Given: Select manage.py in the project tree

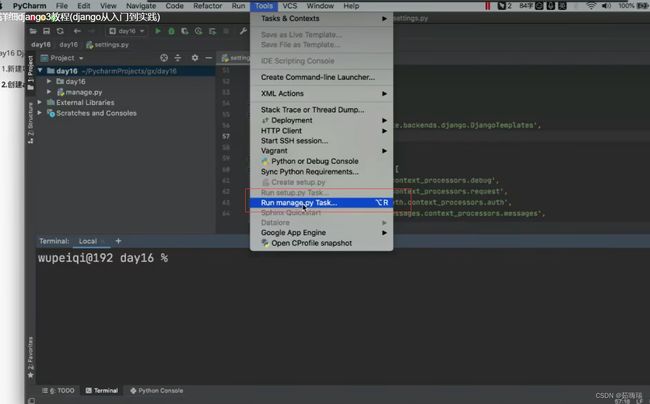Looking at the screenshot, I should coord(80,92).
